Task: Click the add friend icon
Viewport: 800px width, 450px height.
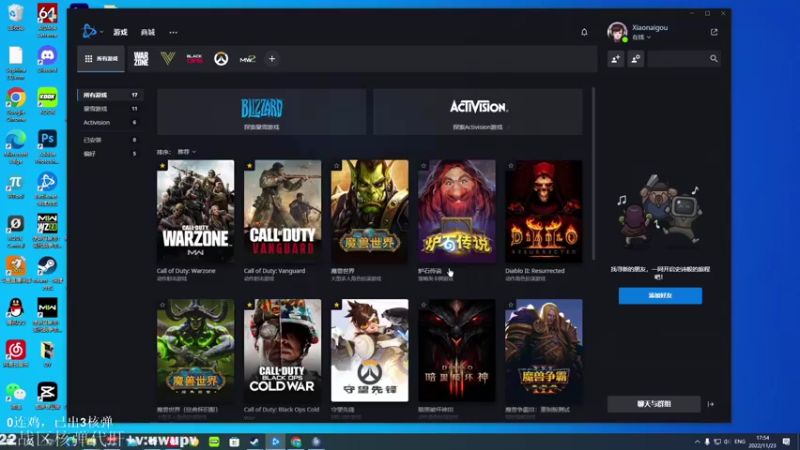Action: tap(616, 59)
